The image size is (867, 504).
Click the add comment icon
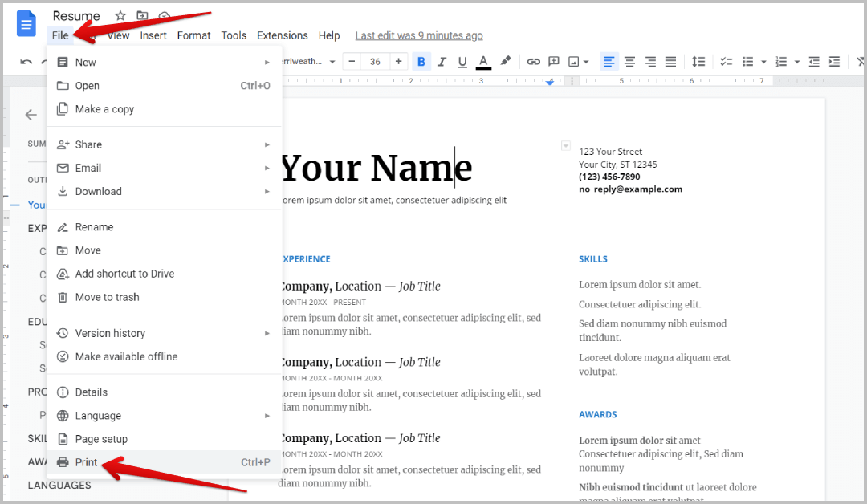pos(554,62)
